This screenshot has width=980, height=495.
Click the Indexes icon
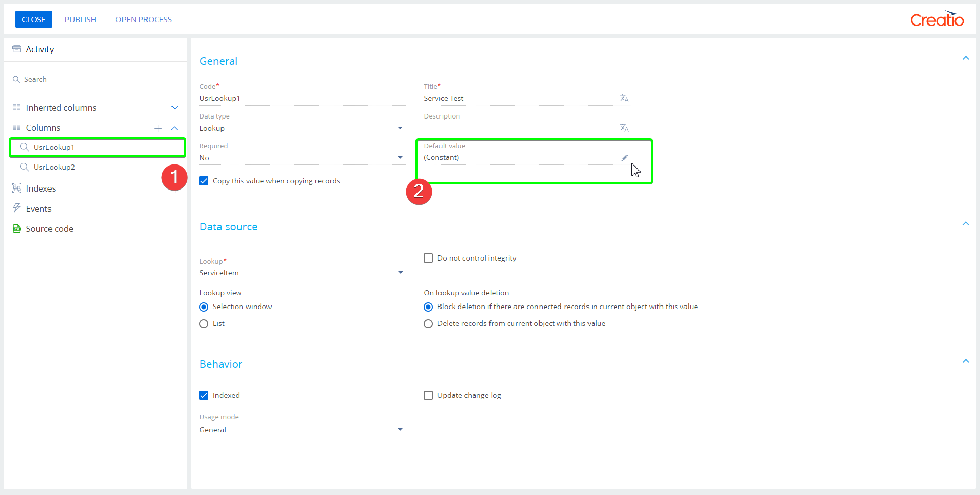(17, 188)
